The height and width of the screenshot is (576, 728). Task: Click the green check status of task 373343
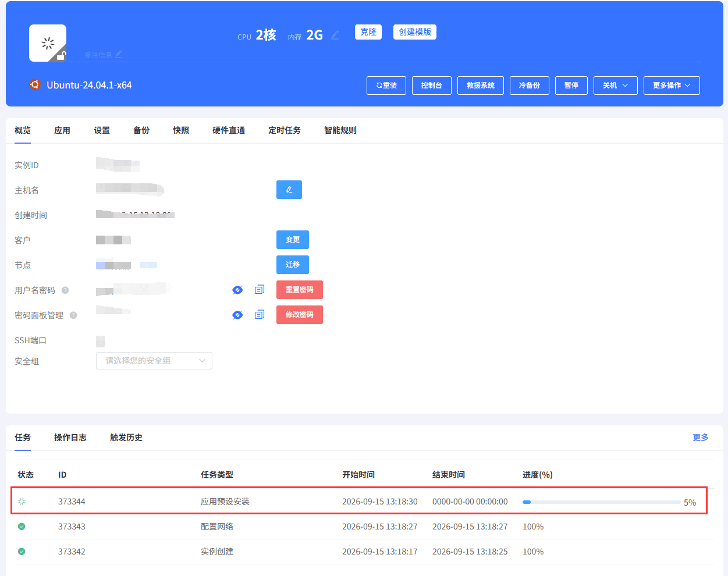point(22,527)
